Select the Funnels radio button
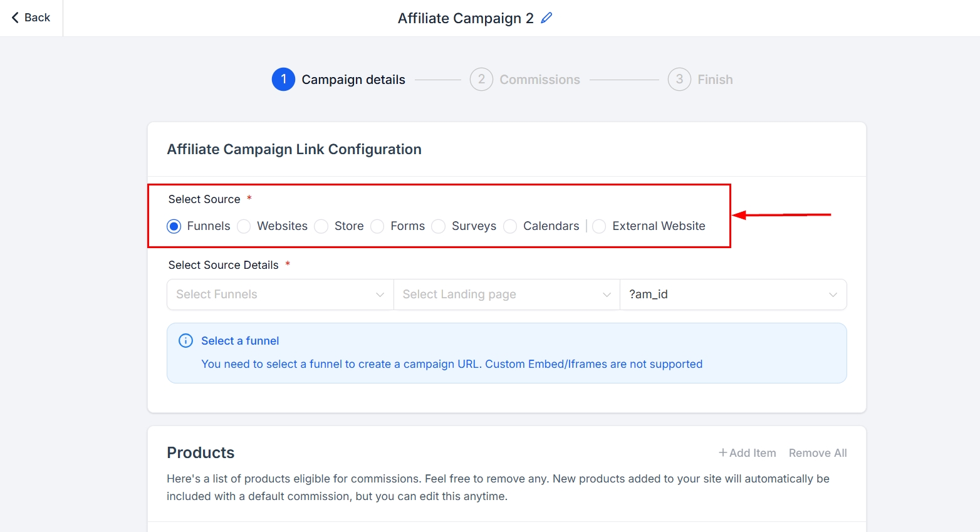The height and width of the screenshot is (532, 980). pyautogui.click(x=174, y=226)
